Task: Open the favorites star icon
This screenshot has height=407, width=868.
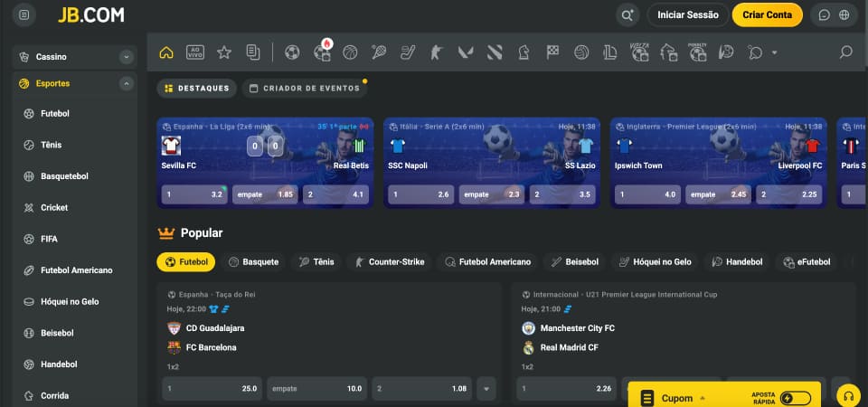Action: (223, 52)
